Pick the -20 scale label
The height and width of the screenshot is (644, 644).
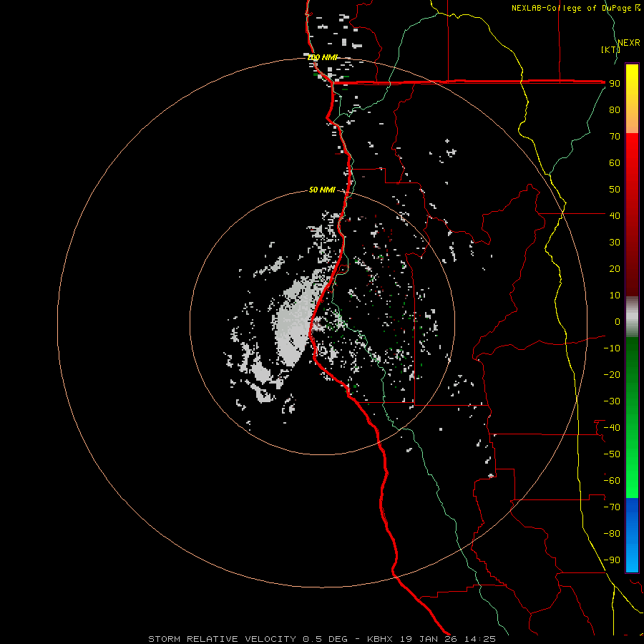coord(612,374)
